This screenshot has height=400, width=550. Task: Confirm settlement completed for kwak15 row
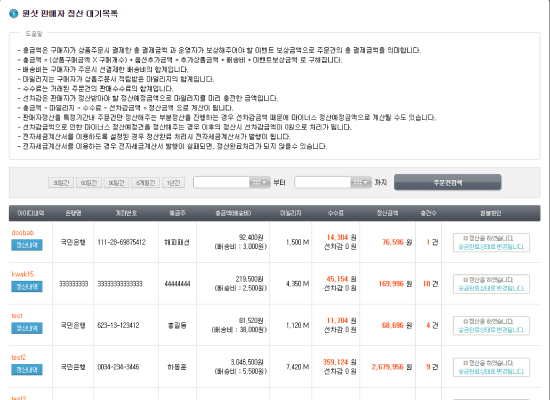pyautogui.click(x=491, y=284)
